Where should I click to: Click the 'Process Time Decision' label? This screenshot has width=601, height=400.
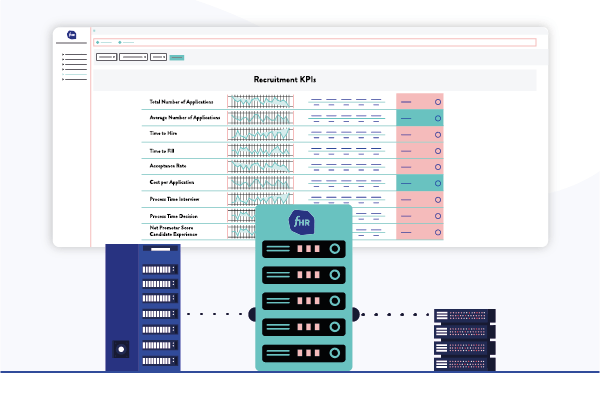[x=174, y=216]
